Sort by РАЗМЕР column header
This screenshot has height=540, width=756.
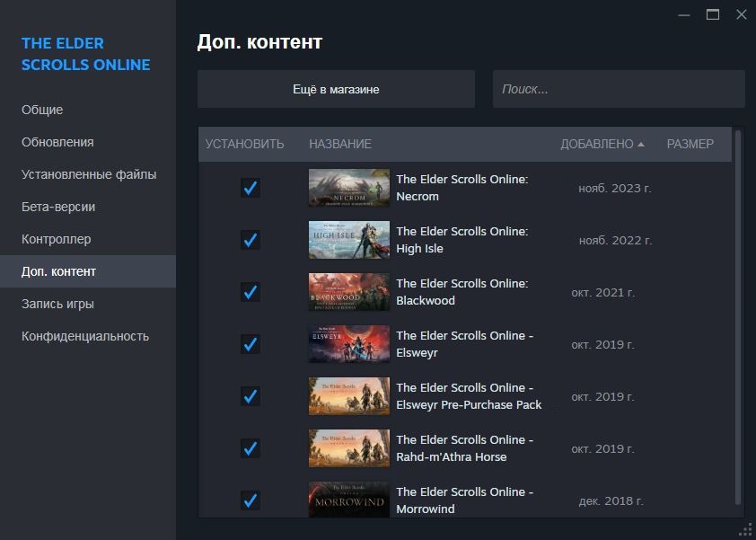[690, 144]
